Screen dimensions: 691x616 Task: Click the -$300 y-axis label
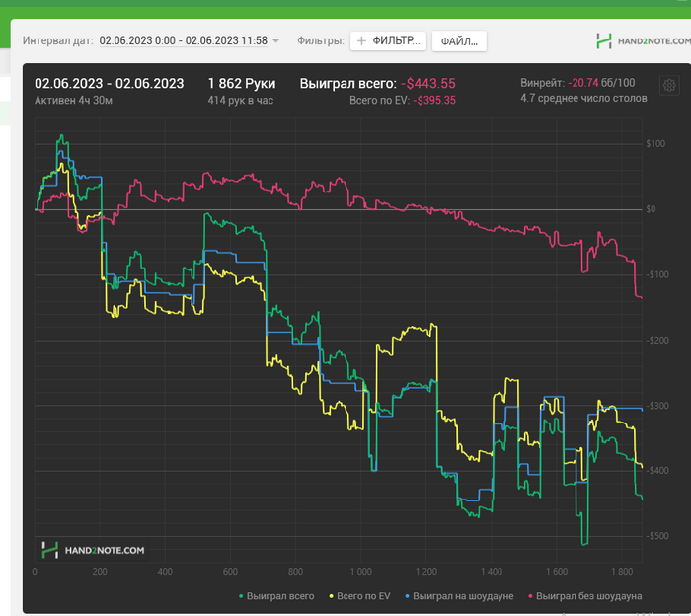pyautogui.click(x=657, y=406)
